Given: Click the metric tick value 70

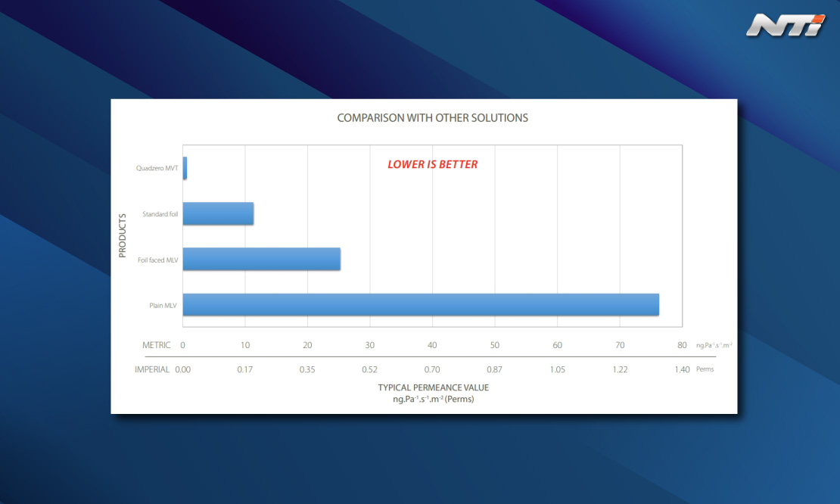Looking at the screenshot, I should click(620, 346).
